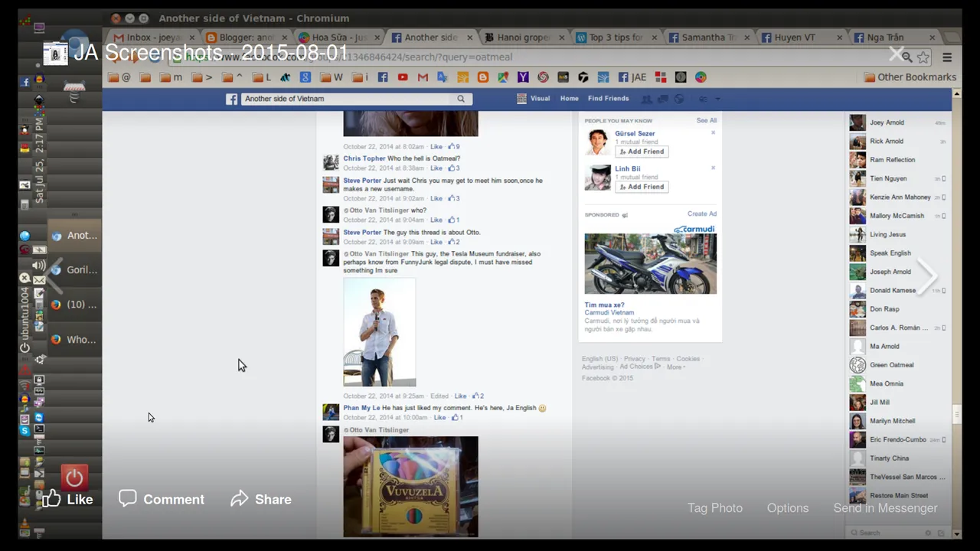
Task: Choose Send in Messenger
Action: tap(885, 508)
